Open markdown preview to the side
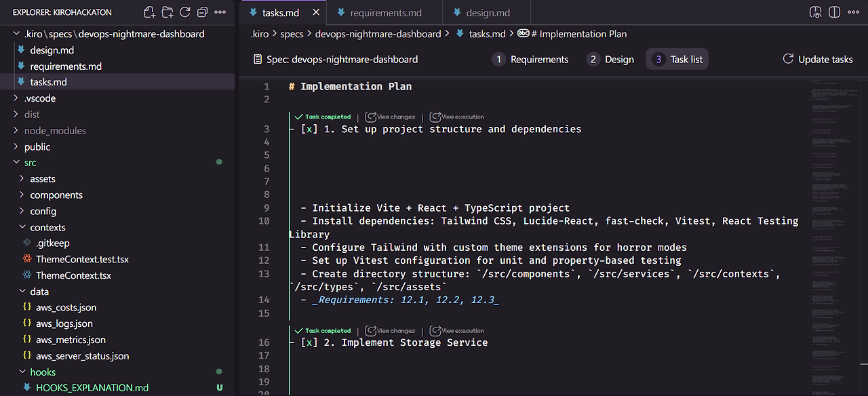 [816, 12]
